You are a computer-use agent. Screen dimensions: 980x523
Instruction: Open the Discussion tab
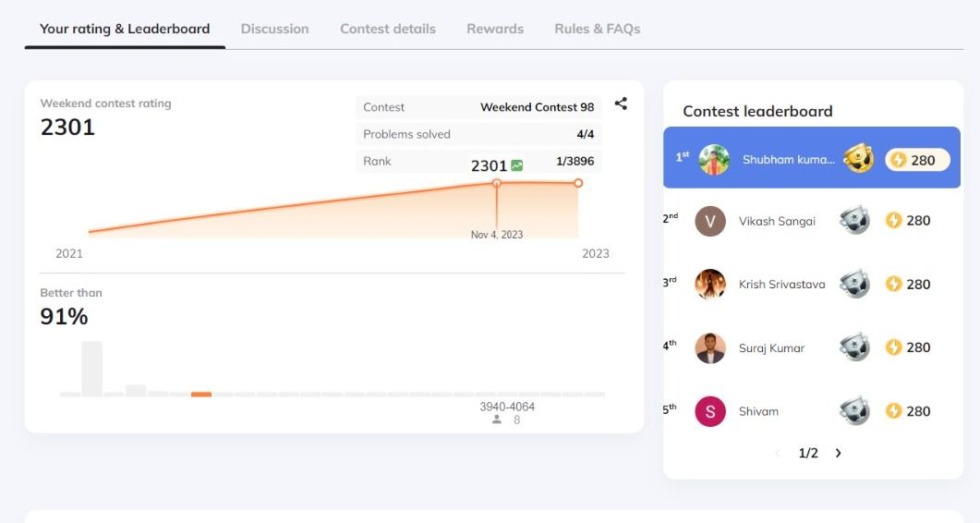275,29
